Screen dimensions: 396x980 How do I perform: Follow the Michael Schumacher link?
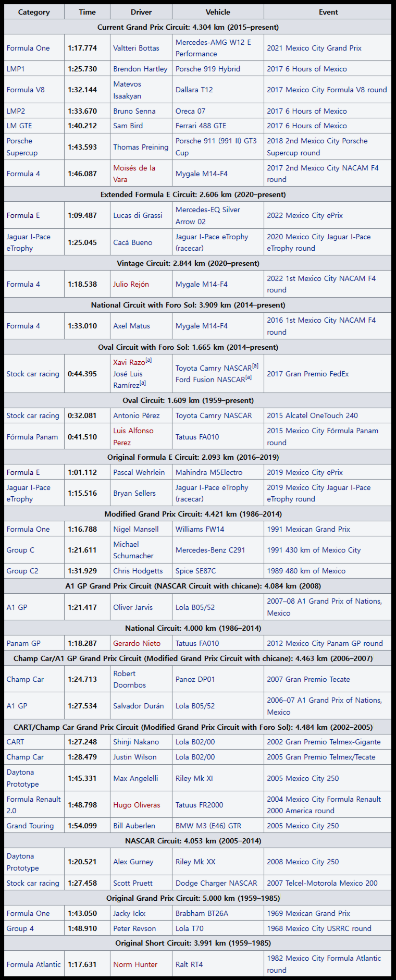point(133,550)
